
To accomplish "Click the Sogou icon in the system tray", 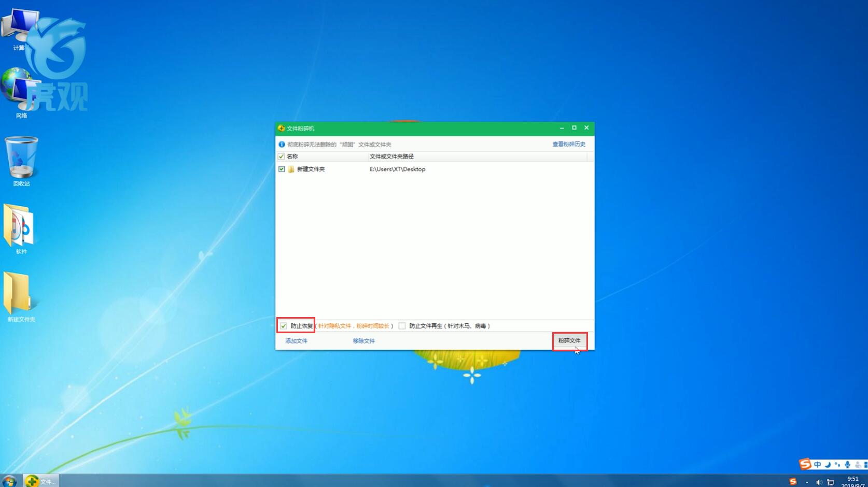I will 793,482.
